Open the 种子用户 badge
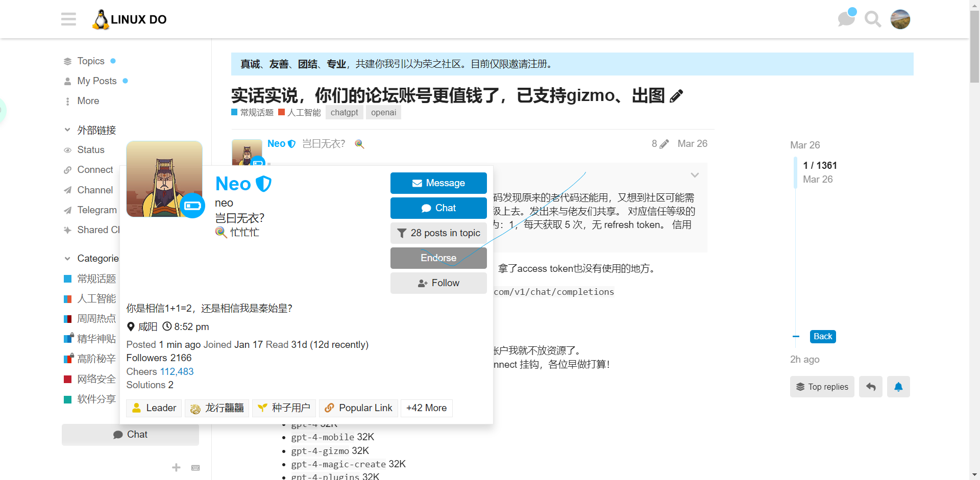This screenshot has width=980, height=480. [284, 408]
